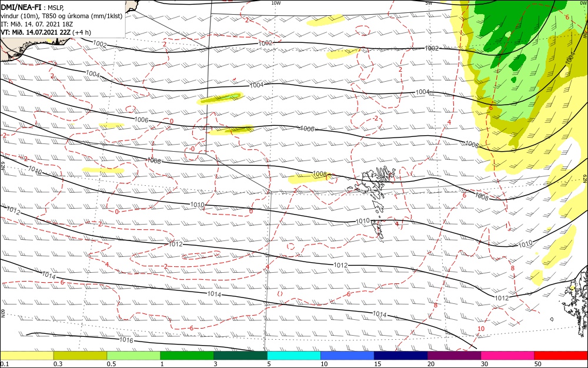Click the red 50+ legend swatch
The height and width of the screenshot is (368, 588).
(x=561, y=356)
